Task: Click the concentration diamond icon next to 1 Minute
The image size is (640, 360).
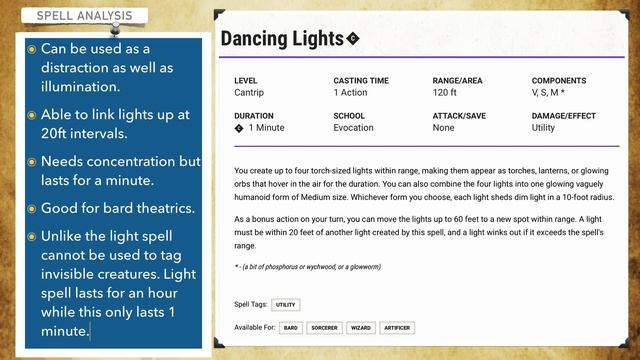Action: click(239, 128)
